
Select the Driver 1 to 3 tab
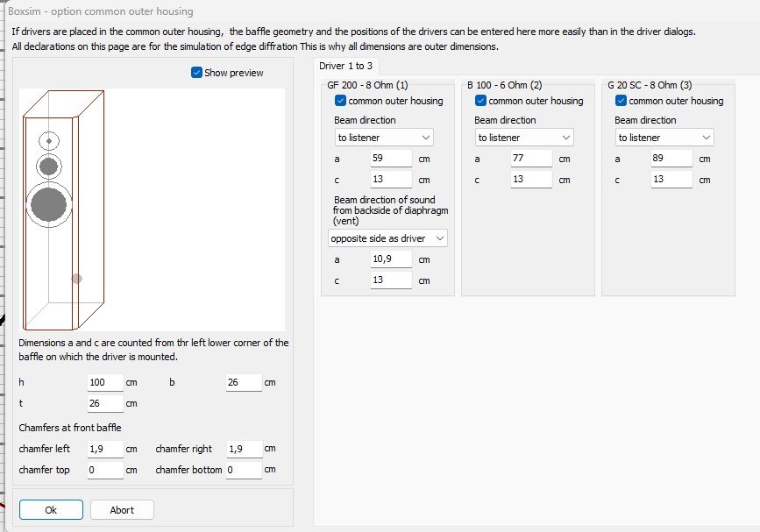pos(345,66)
